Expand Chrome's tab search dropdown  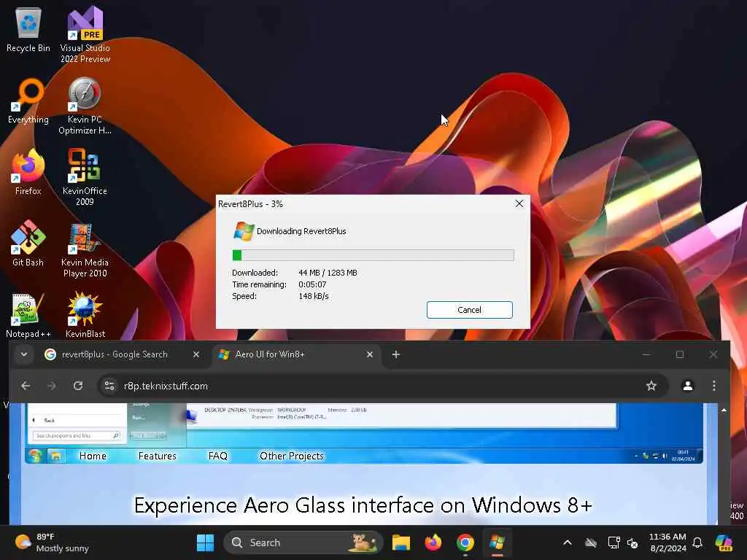click(x=24, y=354)
